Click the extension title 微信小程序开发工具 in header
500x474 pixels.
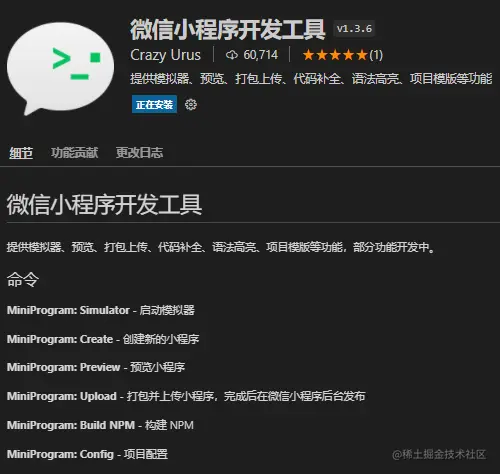pos(228,30)
